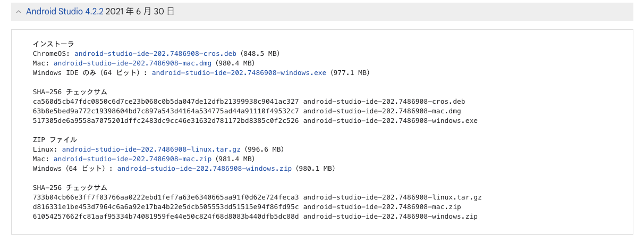Viewport: 644px width, 241px height.
Task: Click the checksum starting 63b8e5bed9a772c1
Action: tap(166, 111)
